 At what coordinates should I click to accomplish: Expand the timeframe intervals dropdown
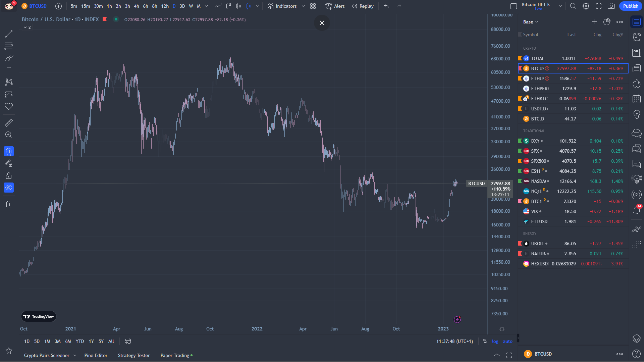point(206,6)
